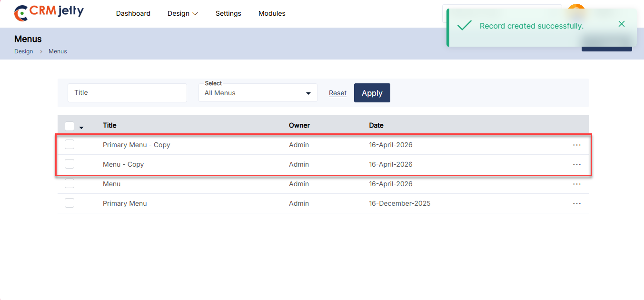Expand the Design navigation dropdown
This screenshot has height=300, width=644.
[182, 13]
